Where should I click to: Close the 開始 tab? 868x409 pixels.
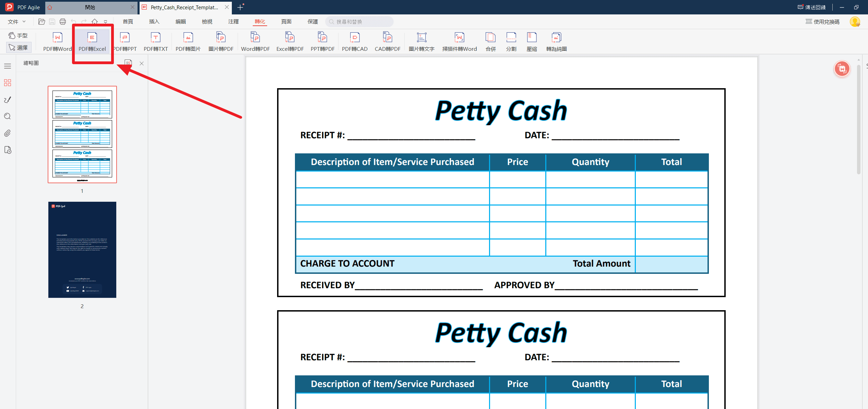point(132,7)
